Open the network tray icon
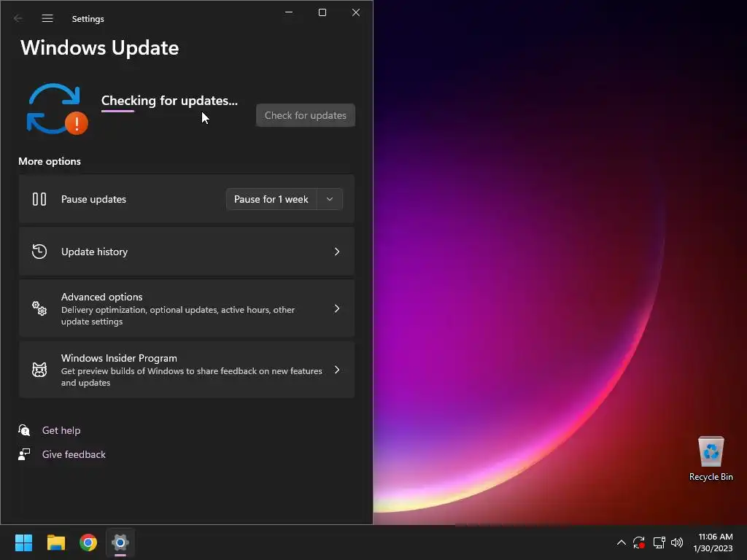 coord(659,542)
